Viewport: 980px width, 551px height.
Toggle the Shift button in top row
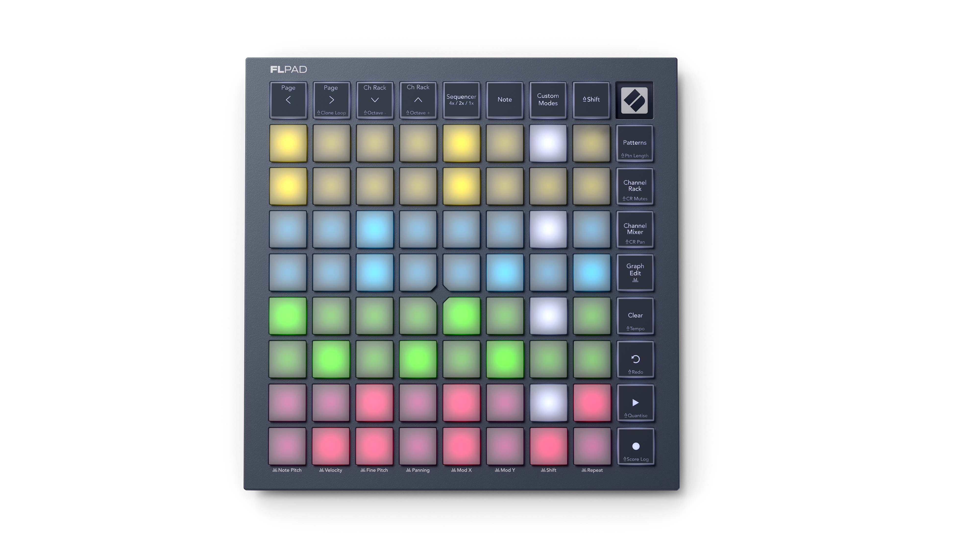591,100
